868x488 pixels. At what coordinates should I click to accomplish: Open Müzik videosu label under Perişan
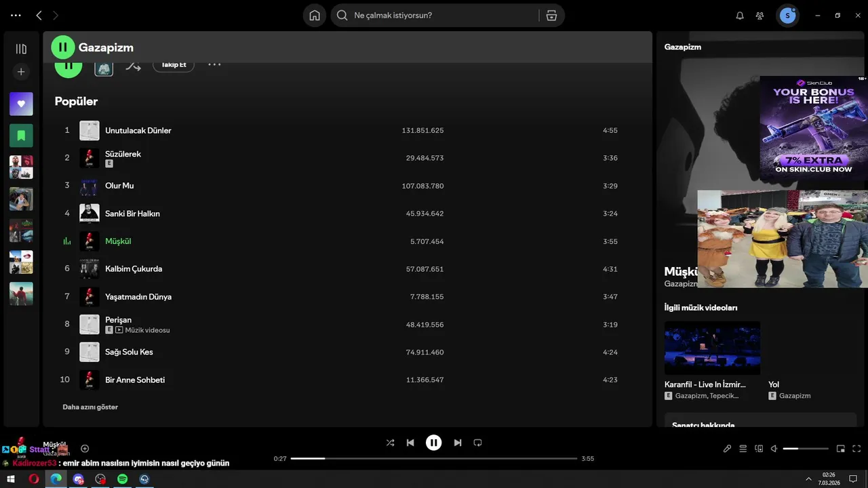(x=147, y=330)
